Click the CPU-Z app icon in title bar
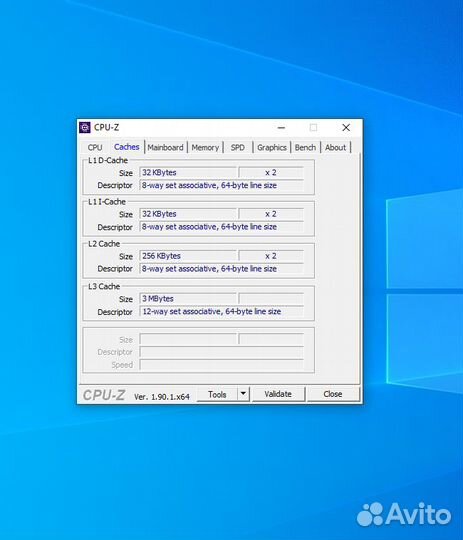 click(85, 127)
